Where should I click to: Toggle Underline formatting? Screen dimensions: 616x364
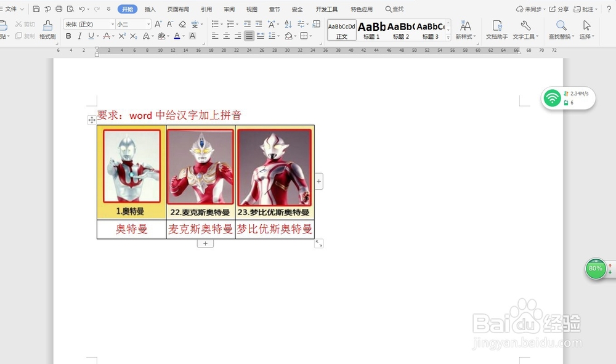[x=91, y=36]
